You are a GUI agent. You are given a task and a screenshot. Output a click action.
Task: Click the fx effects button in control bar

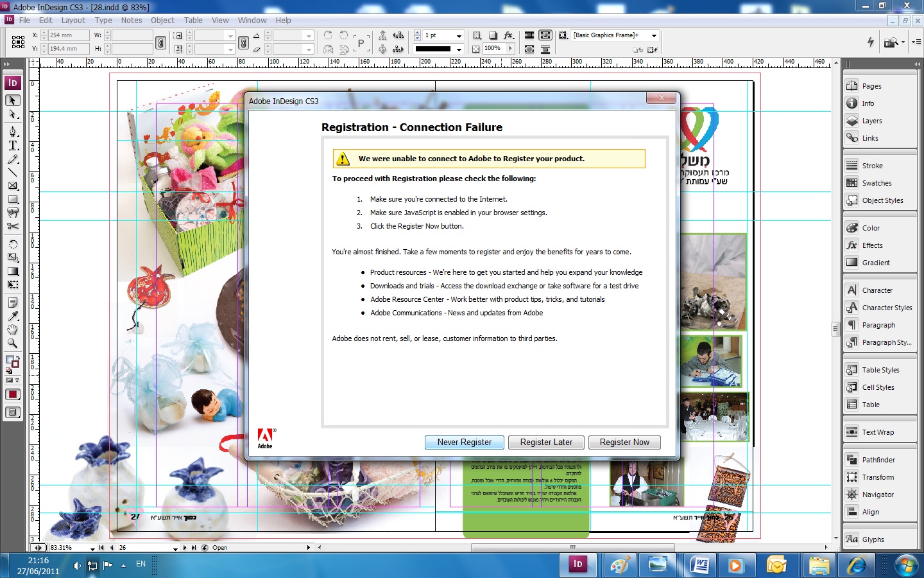508,35
